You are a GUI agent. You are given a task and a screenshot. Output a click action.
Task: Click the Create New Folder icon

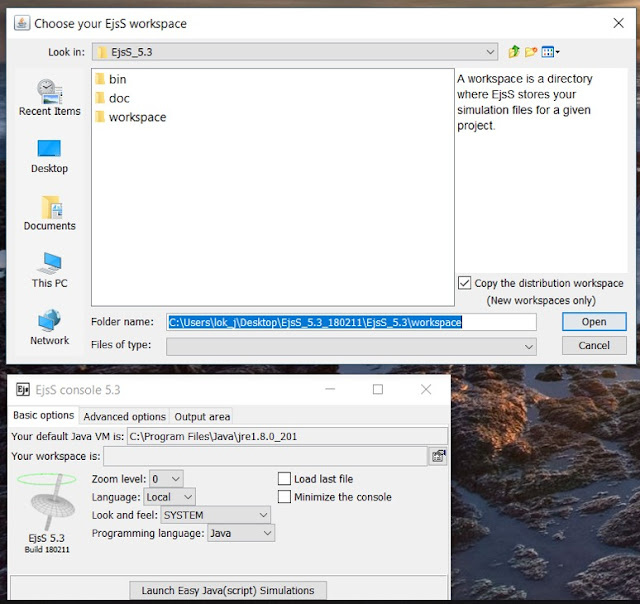(x=531, y=52)
